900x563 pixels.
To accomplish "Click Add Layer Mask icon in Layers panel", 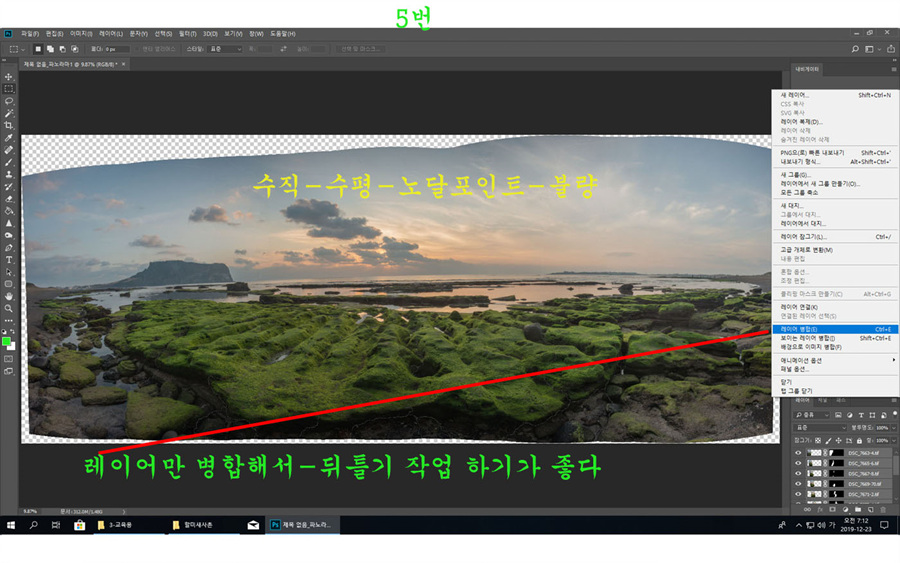I will tap(832, 510).
